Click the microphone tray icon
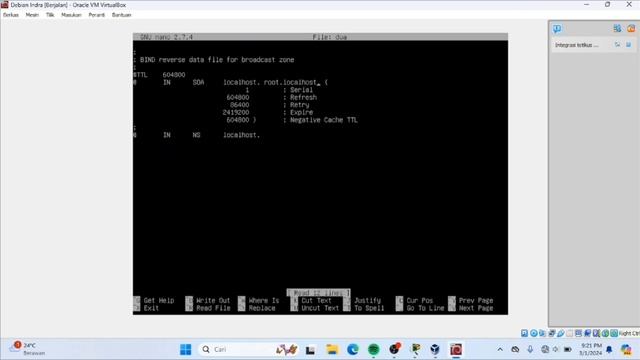 [530, 349]
